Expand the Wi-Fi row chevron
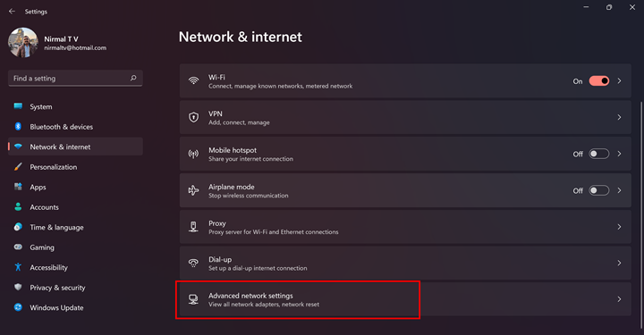 pos(619,80)
